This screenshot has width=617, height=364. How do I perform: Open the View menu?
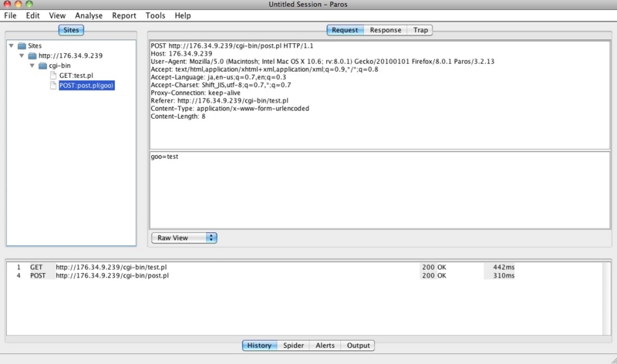tap(57, 15)
